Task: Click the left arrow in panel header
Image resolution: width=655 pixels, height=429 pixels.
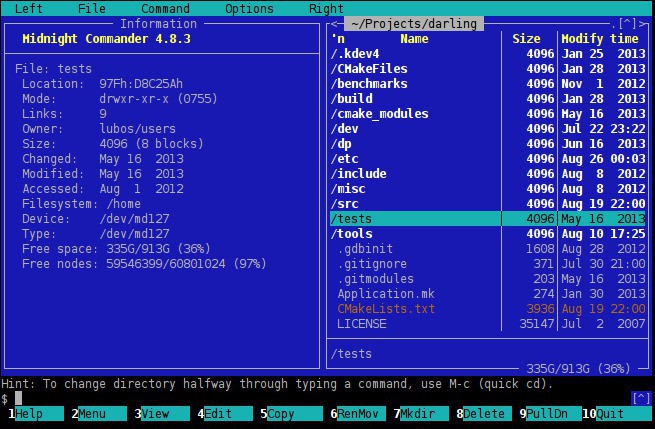Action: [x=334, y=24]
